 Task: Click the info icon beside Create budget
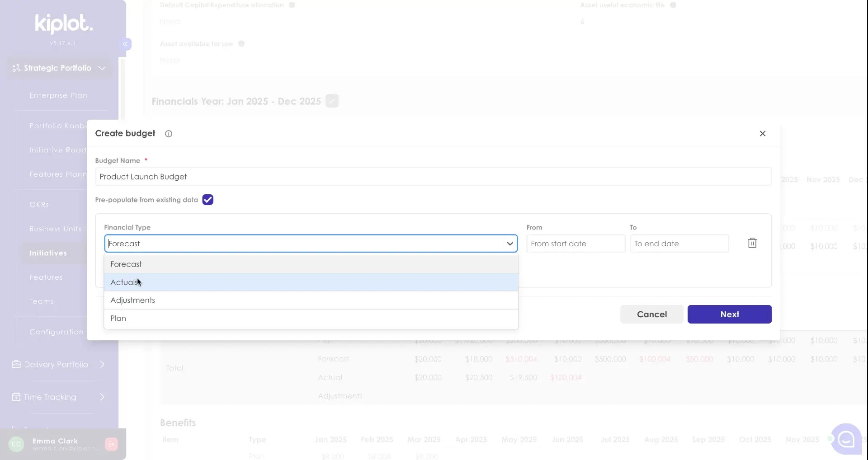(x=169, y=134)
